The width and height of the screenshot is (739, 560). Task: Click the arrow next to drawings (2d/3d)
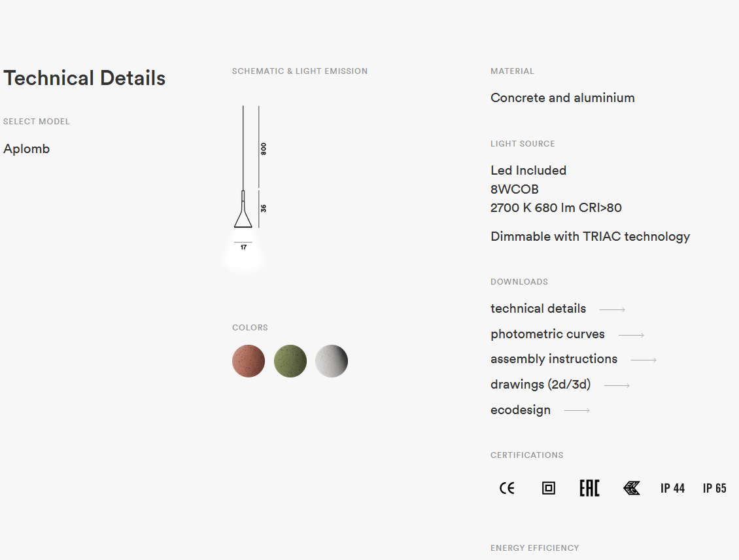coord(617,385)
